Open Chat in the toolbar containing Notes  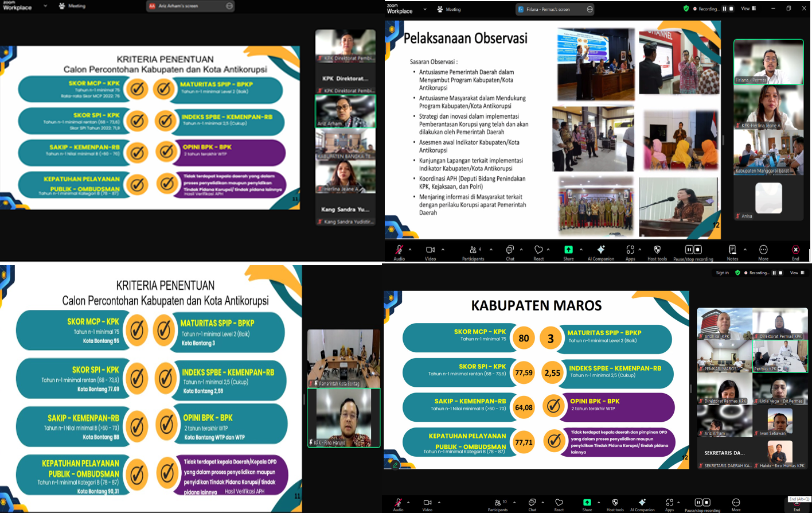point(510,250)
